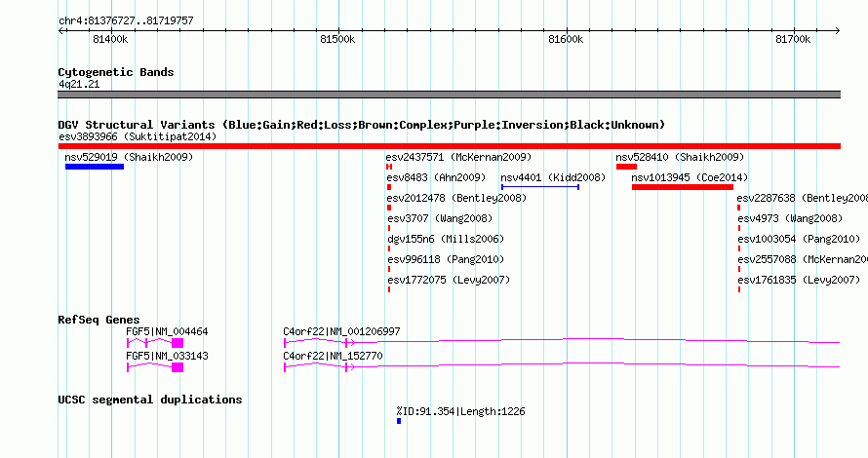Viewport: 868px width, 458px height.
Task: Click the esv2437571 (McKernan2009) label
Action: click(x=458, y=157)
